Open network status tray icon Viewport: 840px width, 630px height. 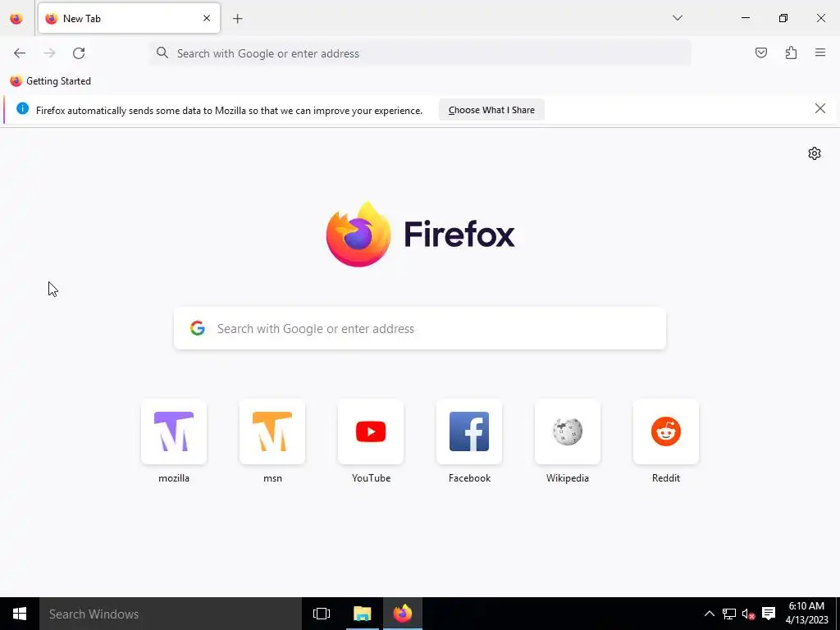click(728, 614)
